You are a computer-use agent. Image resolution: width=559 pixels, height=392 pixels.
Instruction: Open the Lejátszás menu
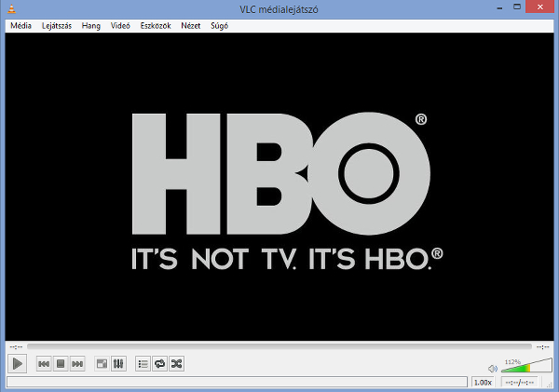pyautogui.click(x=57, y=26)
